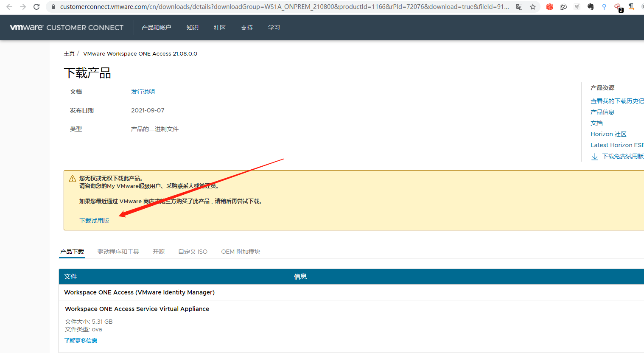Click the 文件大小: 5.31 GB text
This screenshot has height=353, width=644.
coord(89,322)
